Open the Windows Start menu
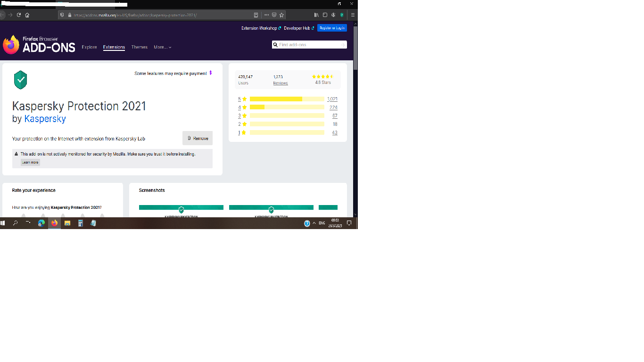644x362 pixels. (2, 223)
